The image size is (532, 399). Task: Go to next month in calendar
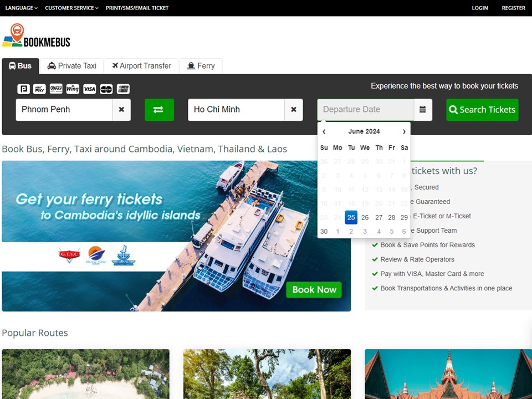pos(404,131)
